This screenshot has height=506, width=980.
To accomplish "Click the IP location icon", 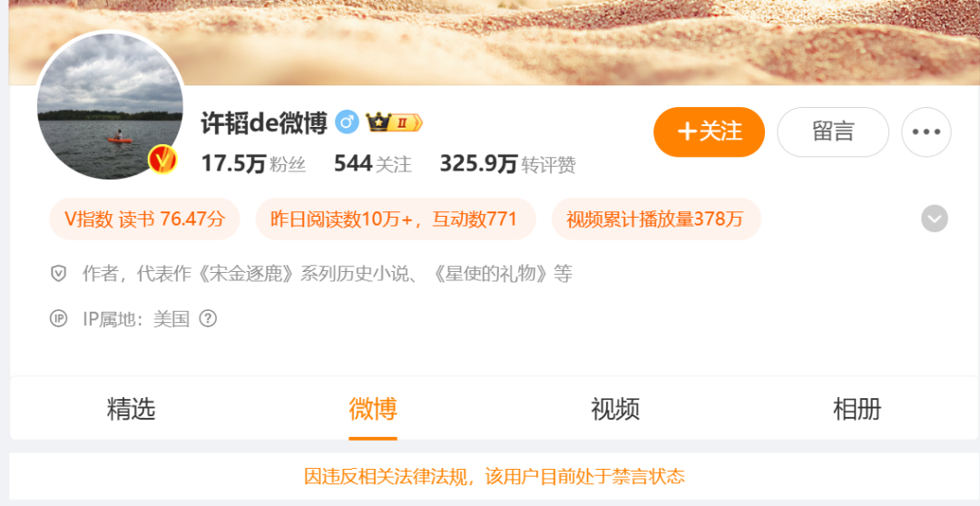I will pos(58,319).
